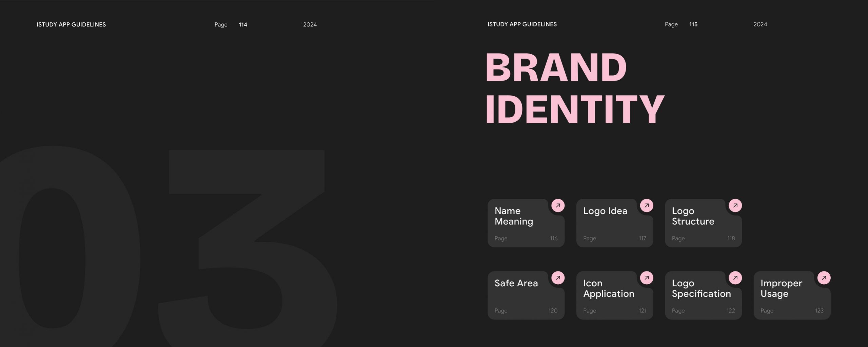Screen dimensions: 868x347
Task: Click the arrow icon on Logo Structure card
Action: 735,205
